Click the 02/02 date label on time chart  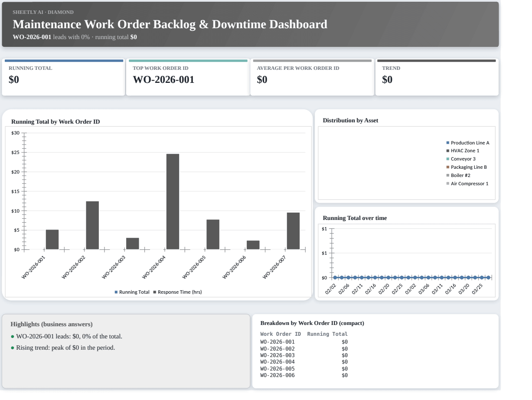[x=331, y=289]
